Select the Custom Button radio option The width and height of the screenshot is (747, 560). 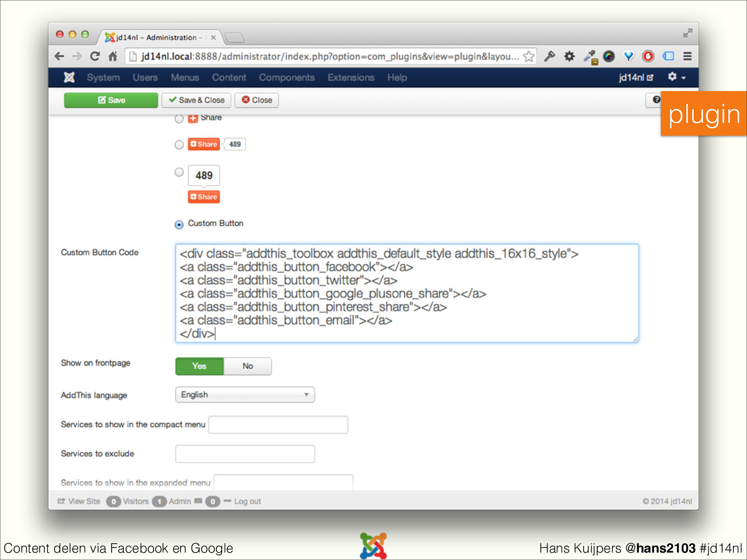click(x=179, y=224)
